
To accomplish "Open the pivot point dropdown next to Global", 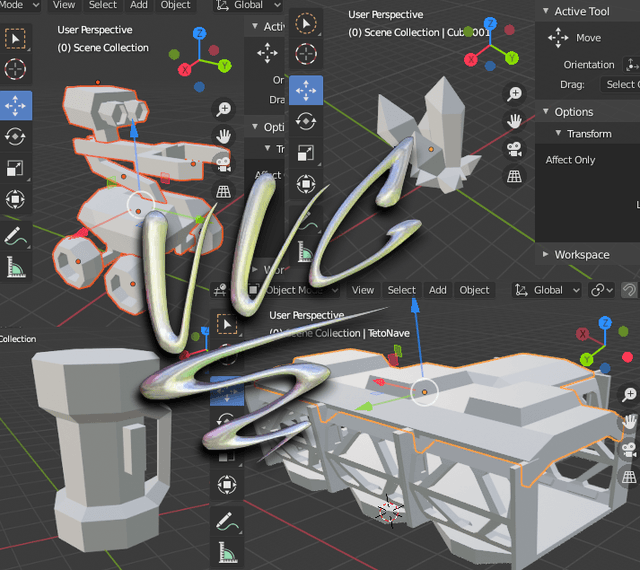I will [x=602, y=290].
